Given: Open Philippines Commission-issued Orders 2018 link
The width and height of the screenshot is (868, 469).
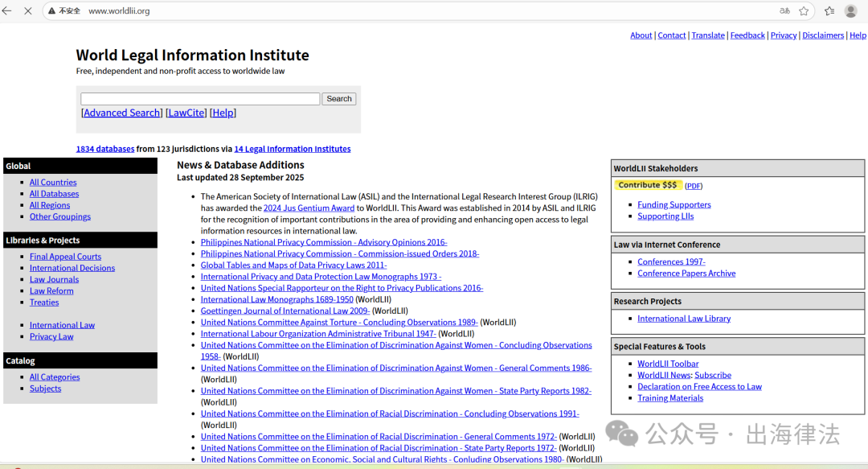Looking at the screenshot, I should pos(340,254).
